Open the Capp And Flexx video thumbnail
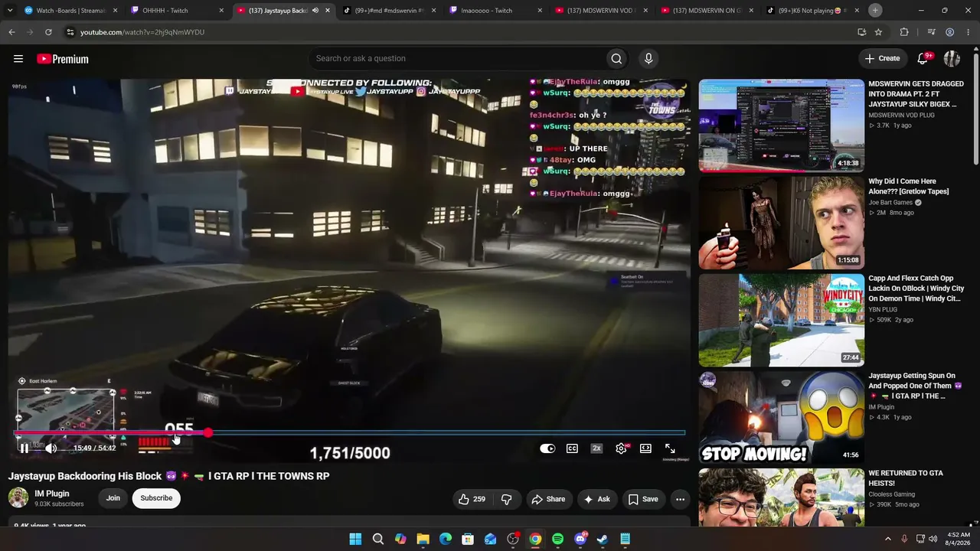The image size is (980, 551). pyautogui.click(x=781, y=320)
